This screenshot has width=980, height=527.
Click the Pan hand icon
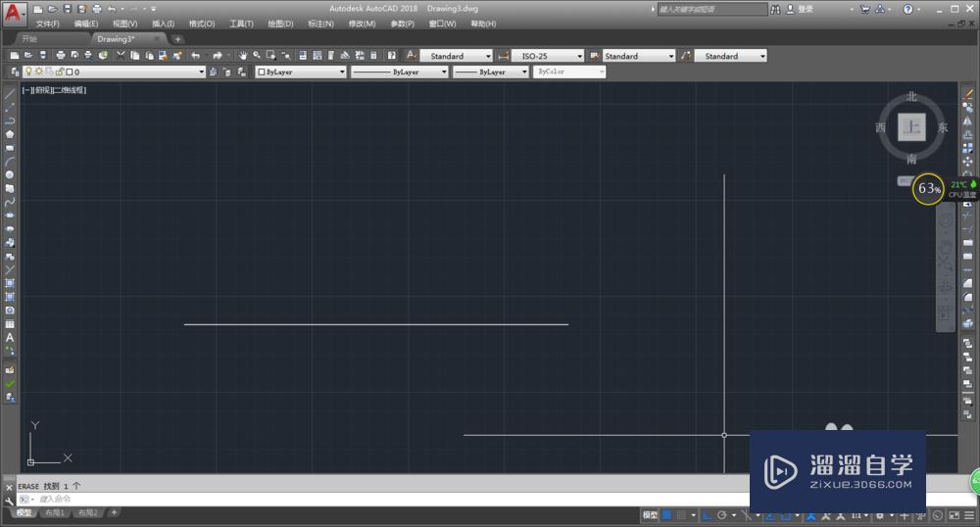click(x=242, y=56)
